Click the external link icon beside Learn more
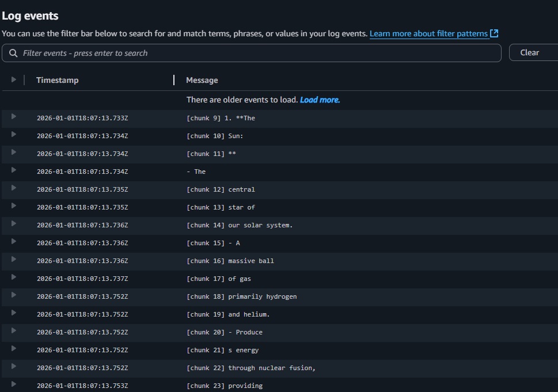 point(494,33)
